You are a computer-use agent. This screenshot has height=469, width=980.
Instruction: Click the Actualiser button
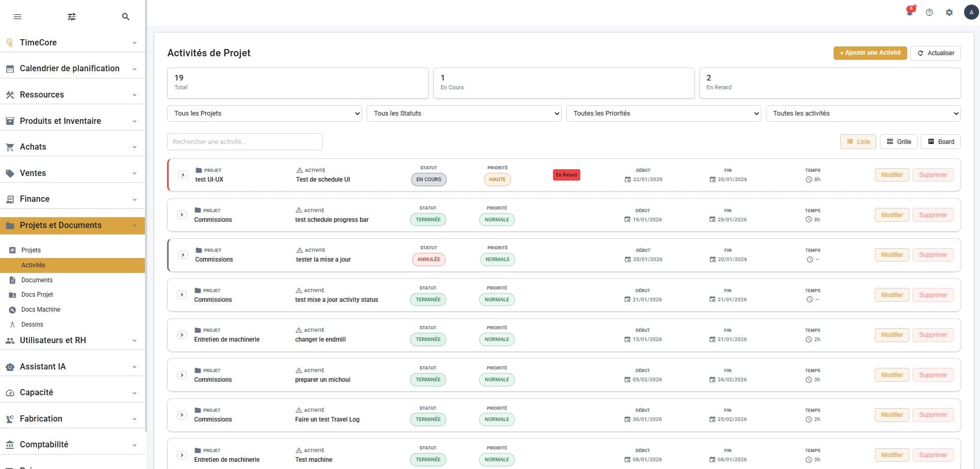[x=936, y=53]
